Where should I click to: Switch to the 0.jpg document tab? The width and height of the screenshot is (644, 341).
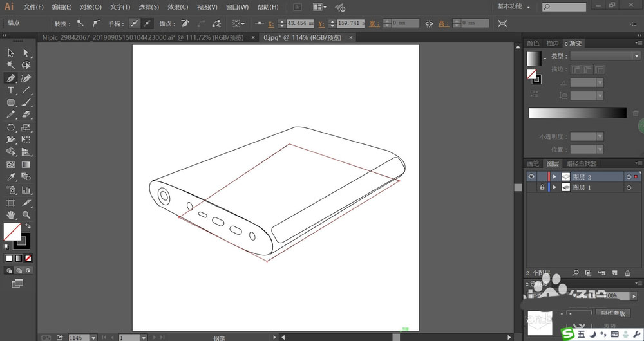click(x=302, y=38)
